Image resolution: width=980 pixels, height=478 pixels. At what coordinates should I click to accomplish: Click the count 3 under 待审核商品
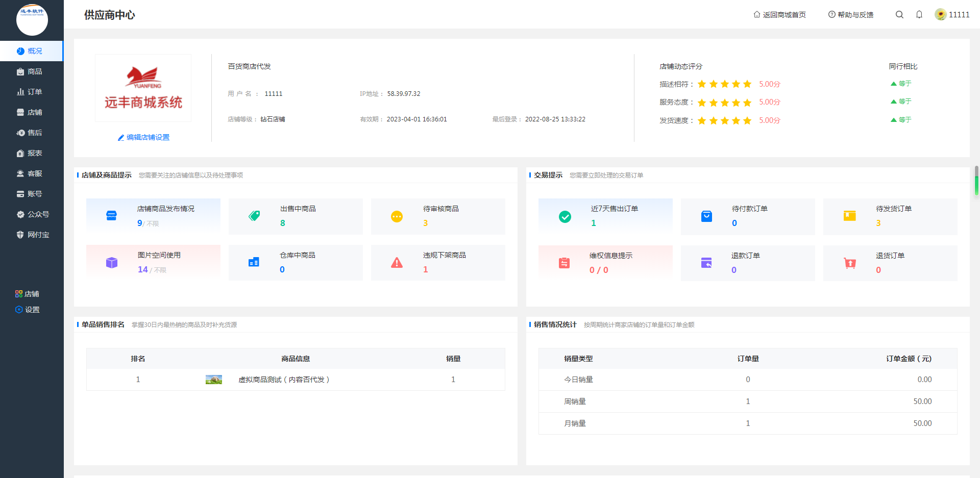pyautogui.click(x=426, y=223)
